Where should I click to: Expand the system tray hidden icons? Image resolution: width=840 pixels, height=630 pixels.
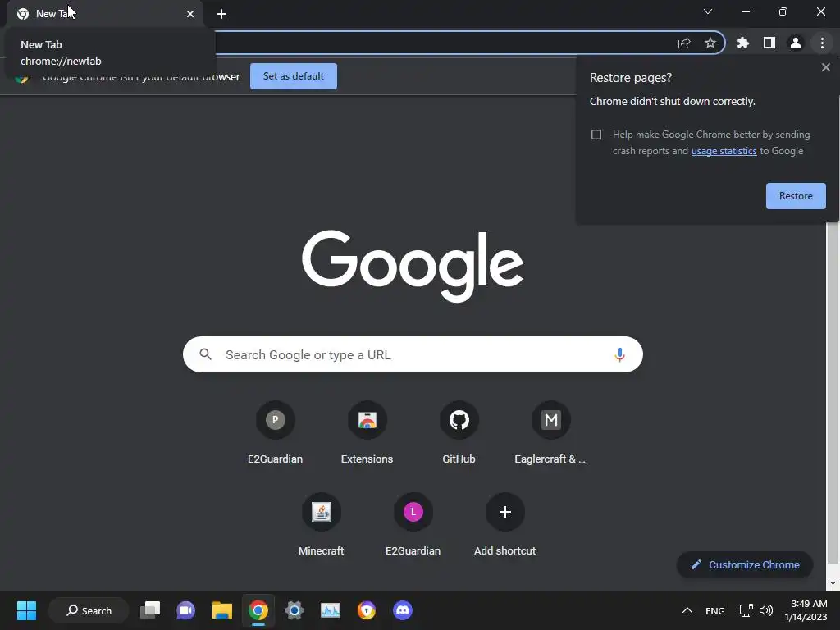tap(687, 610)
